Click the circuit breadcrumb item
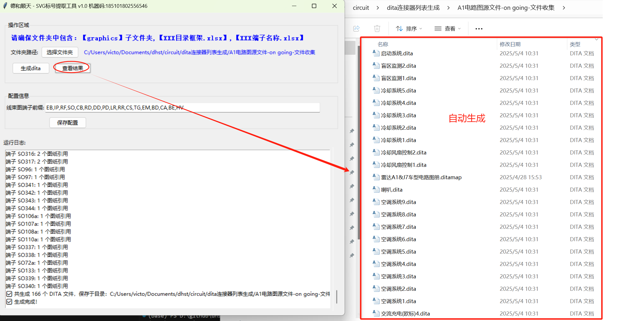This screenshot has height=321, width=644. 361,8
